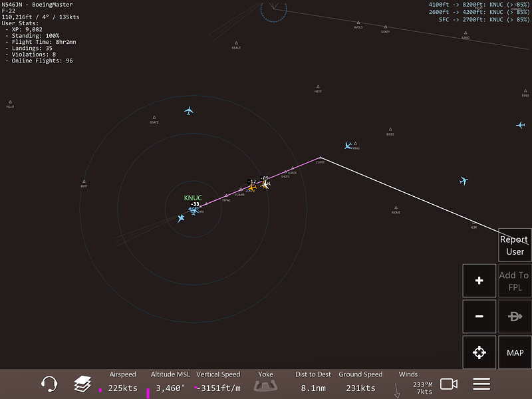Zoom out with the minus button

[479, 317]
